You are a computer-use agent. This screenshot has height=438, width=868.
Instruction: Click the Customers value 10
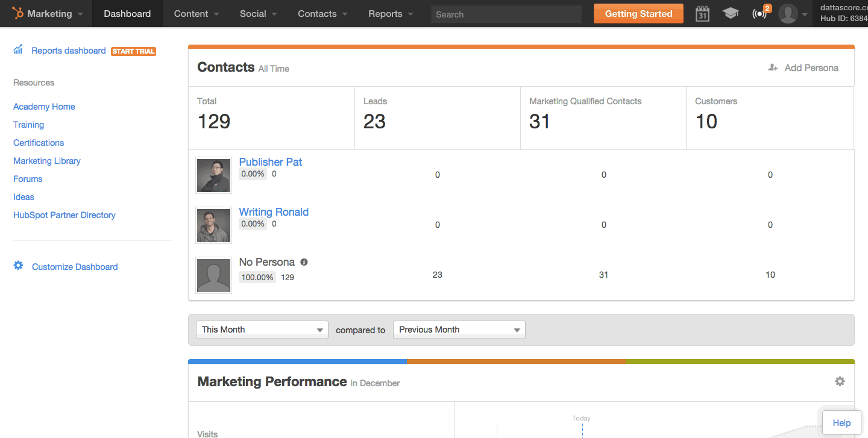click(x=706, y=122)
